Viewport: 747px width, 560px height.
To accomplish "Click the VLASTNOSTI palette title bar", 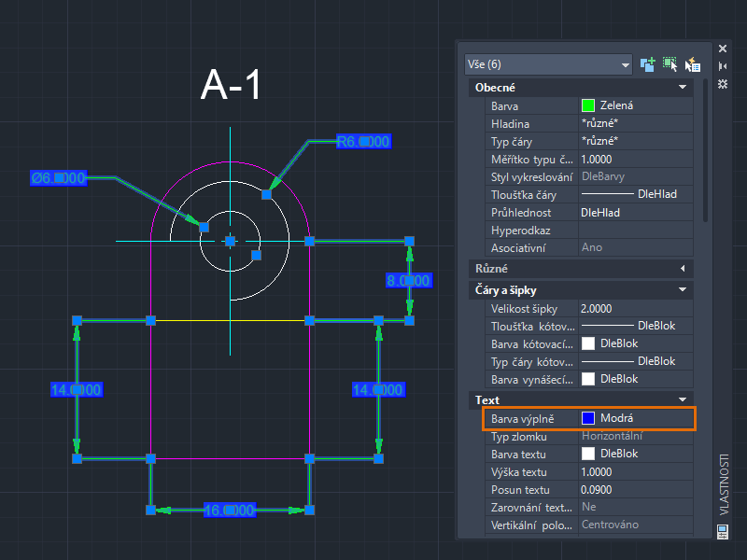I will click(723, 484).
